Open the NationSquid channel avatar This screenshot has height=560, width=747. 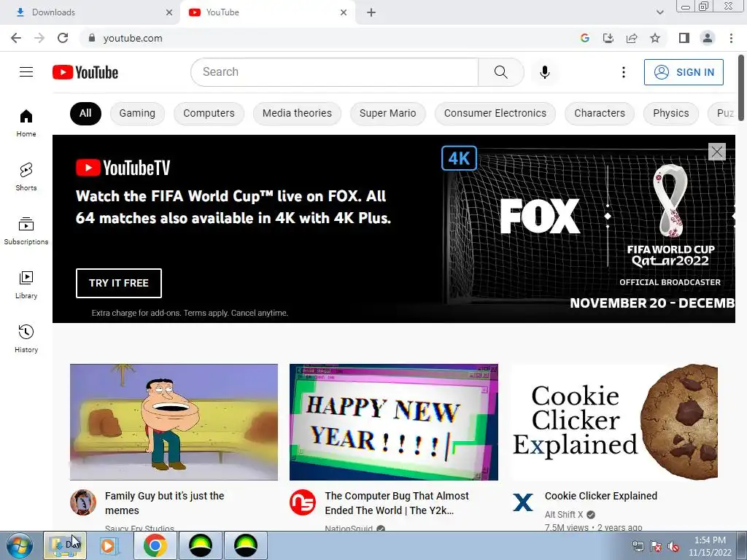(303, 502)
